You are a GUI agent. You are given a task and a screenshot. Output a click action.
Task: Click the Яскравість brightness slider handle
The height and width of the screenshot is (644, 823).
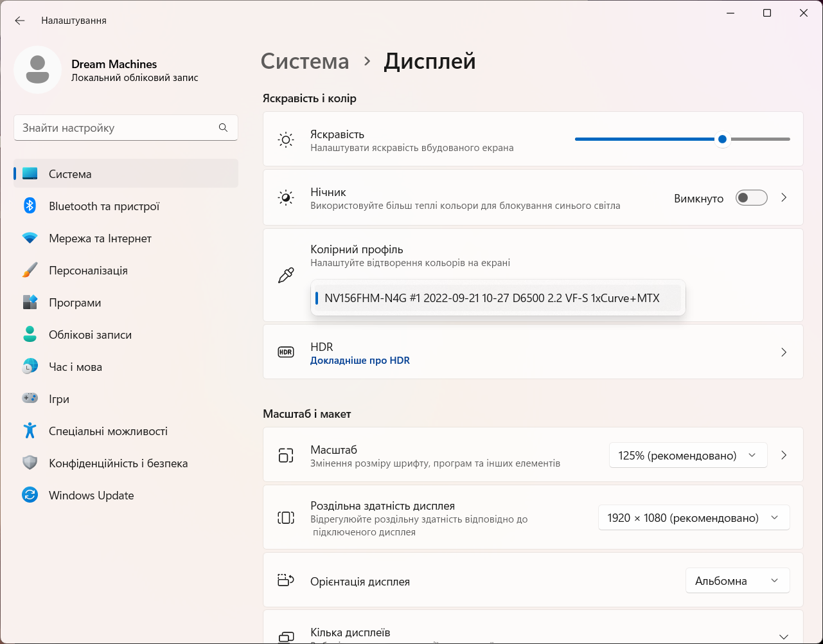pyautogui.click(x=723, y=139)
